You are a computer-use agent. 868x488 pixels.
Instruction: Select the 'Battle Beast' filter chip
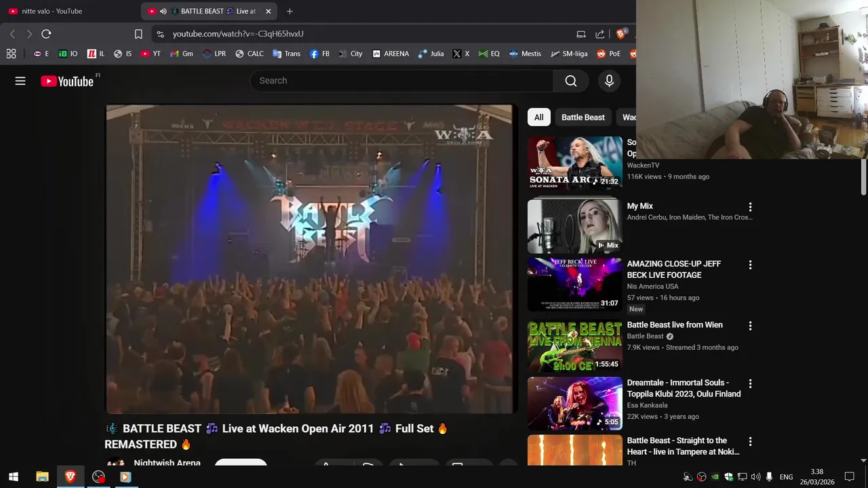coord(583,117)
